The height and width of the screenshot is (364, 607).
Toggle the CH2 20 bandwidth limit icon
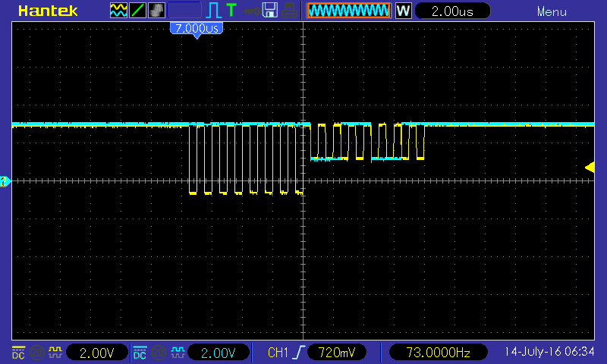(158, 353)
